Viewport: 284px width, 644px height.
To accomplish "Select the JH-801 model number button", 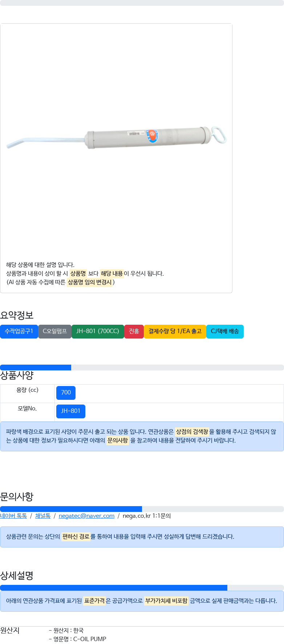I will [x=71, y=411].
